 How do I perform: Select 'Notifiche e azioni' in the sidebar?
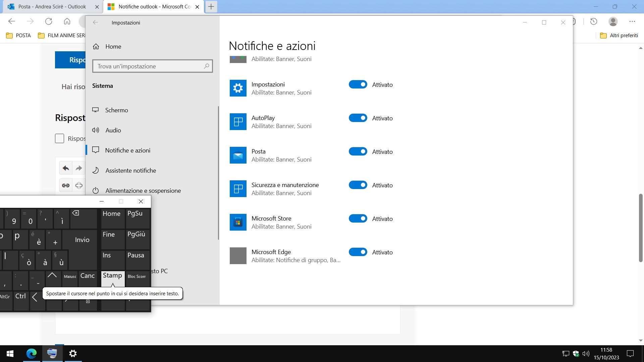pos(127,150)
